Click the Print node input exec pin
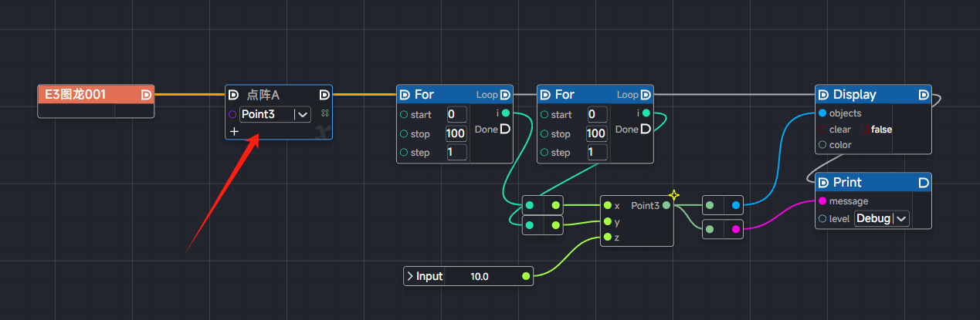Image resolution: width=980 pixels, height=320 pixels. (x=823, y=183)
